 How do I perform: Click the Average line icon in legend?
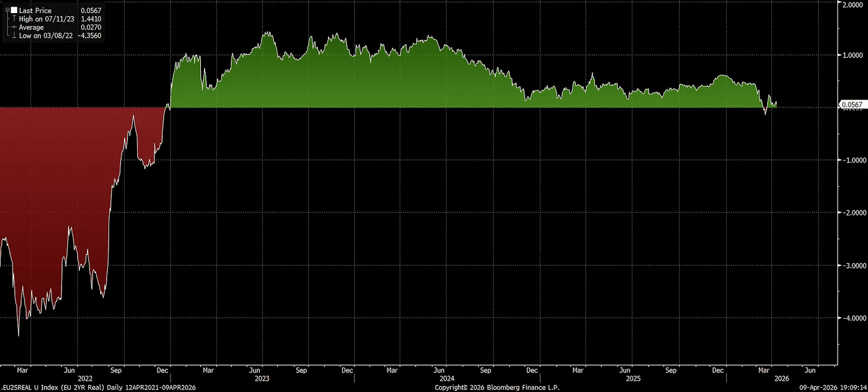pyautogui.click(x=13, y=27)
